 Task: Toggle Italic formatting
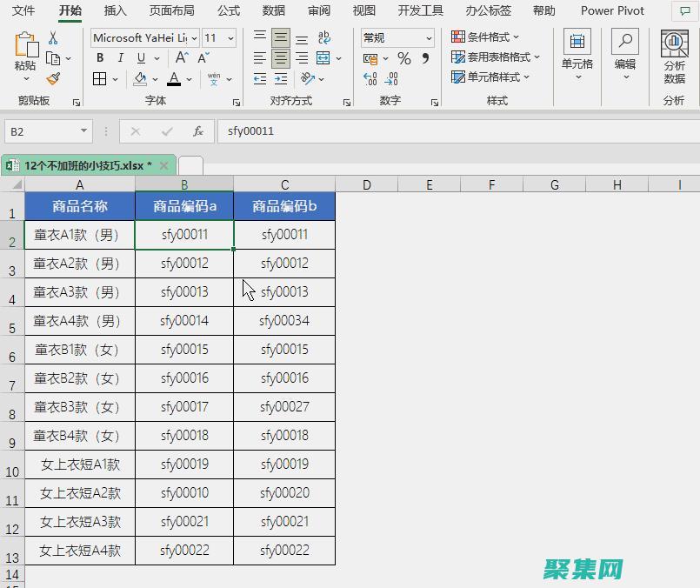(x=120, y=57)
